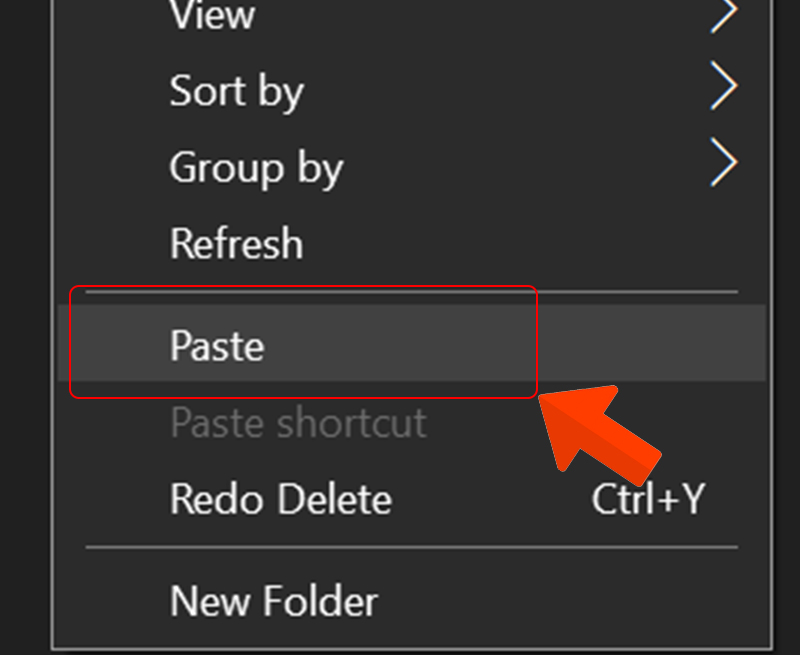This screenshot has height=655, width=800.
Task: Expand the Group by chevron arrow
Action: (x=724, y=164)
